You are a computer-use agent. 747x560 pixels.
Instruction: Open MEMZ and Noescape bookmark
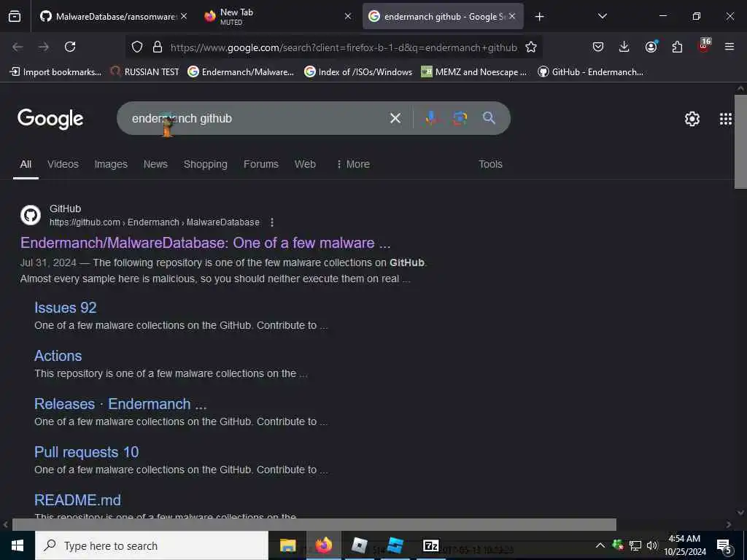[x=474, y=72]
